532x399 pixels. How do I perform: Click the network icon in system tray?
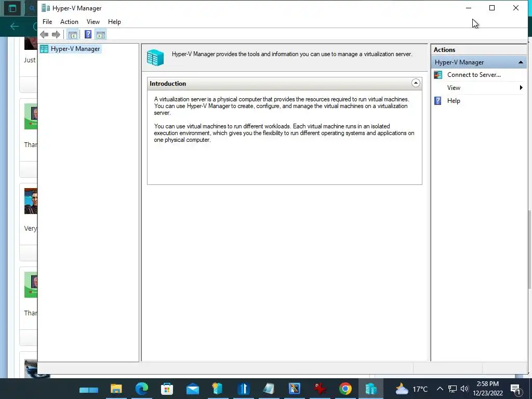[453, 389]
